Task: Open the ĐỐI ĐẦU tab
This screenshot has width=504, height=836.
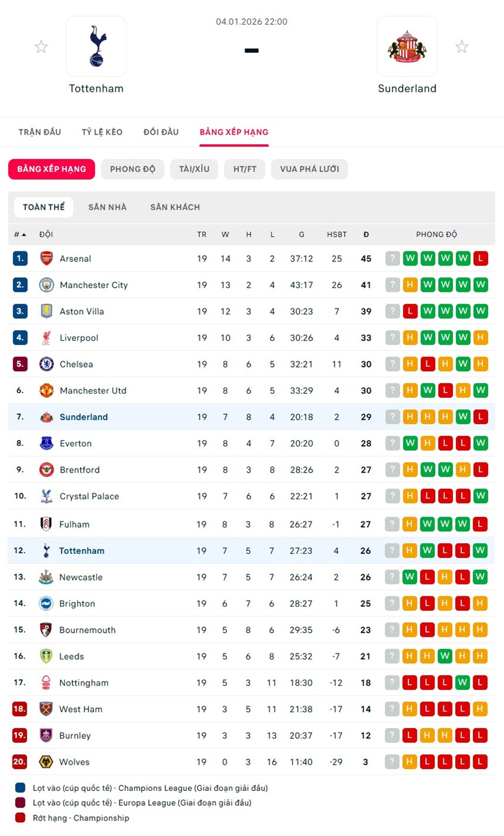Action: point(161,132)
